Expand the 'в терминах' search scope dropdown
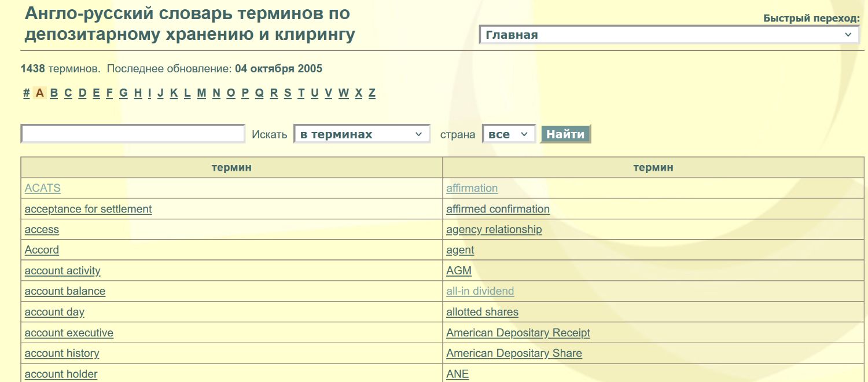Image resolution: width=868 pixels, height=382 pixels. coord(362,134)
